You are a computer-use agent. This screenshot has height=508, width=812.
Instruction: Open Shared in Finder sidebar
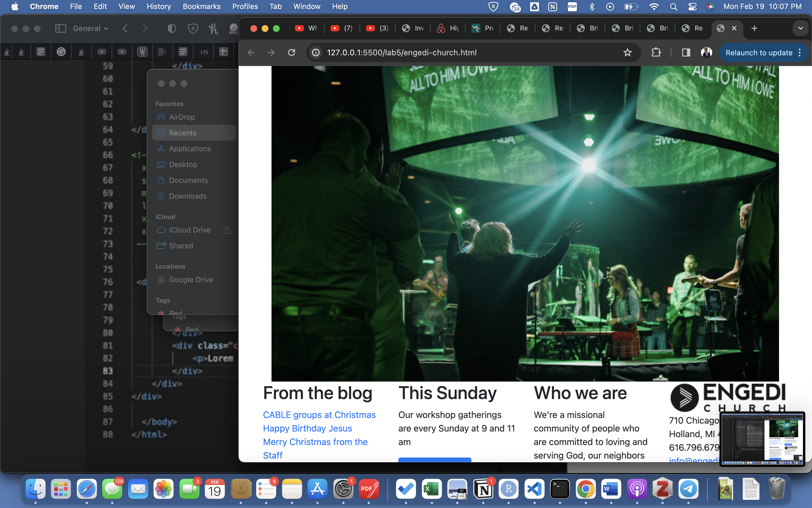(x=194, y=246)
